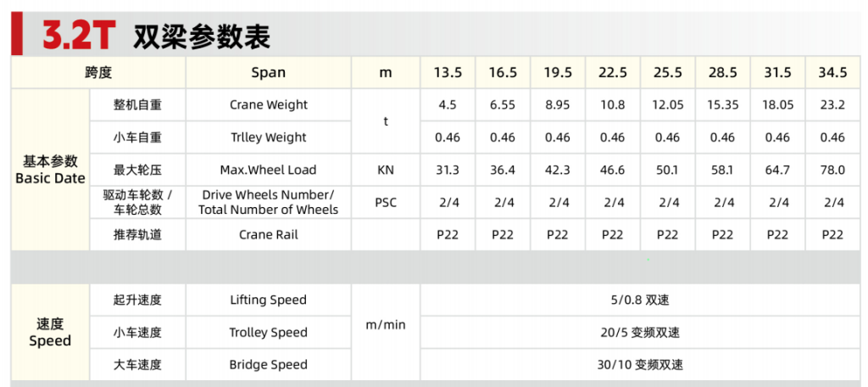This screenshot has width=868, height=387.
Task: Click the Trolley Speed label
Action: click(269, 333)
